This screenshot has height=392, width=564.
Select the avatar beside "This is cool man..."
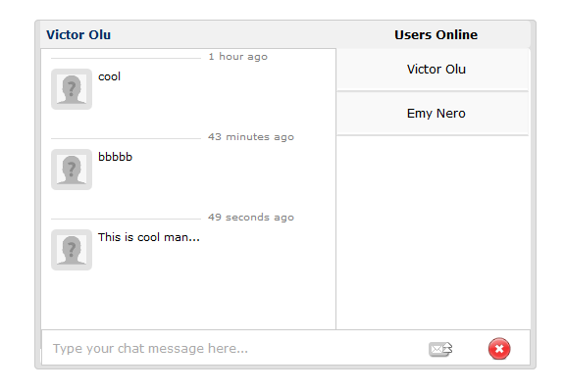click(x=72, y=250)
